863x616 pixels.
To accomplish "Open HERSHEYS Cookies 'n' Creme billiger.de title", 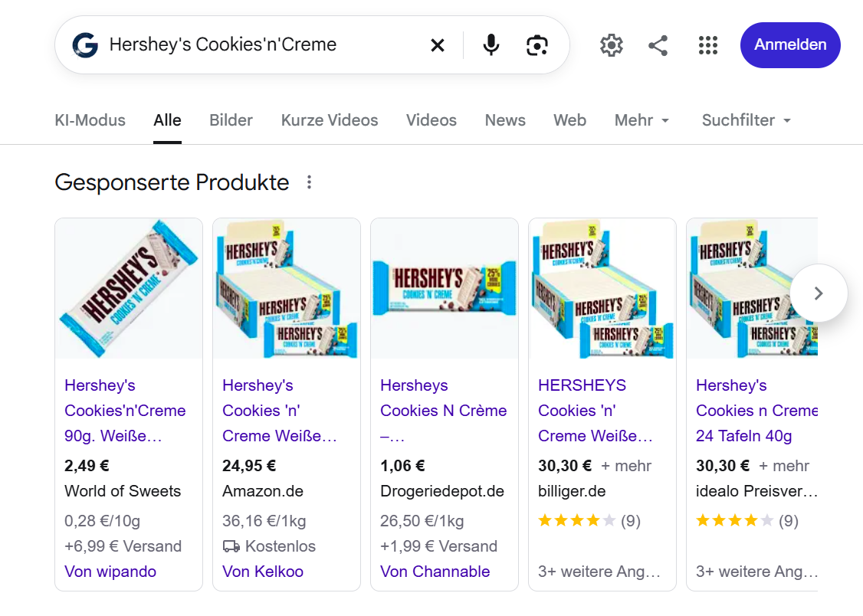I will 595,411.
